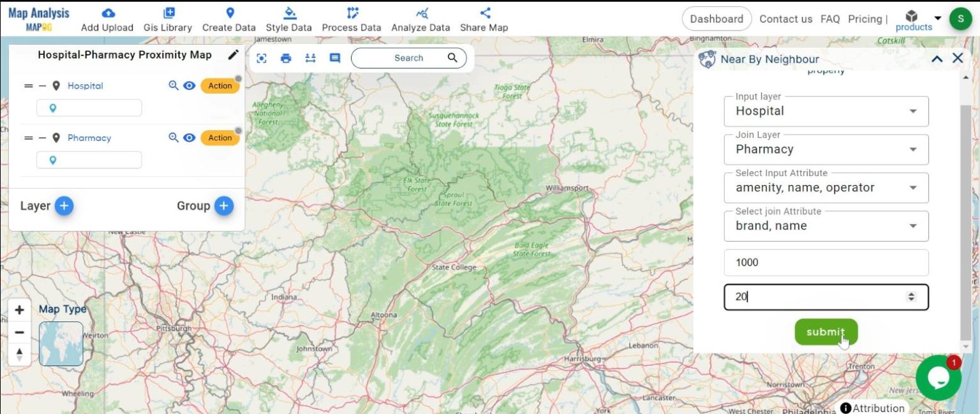
Task: Change map type via thumbnail
Action: coord(61,344)
